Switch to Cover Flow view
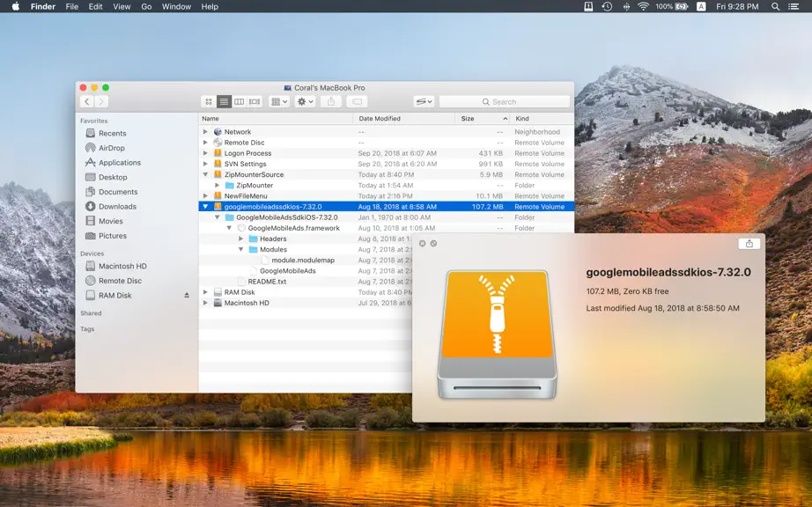The image size is (812, 507). 255,102
